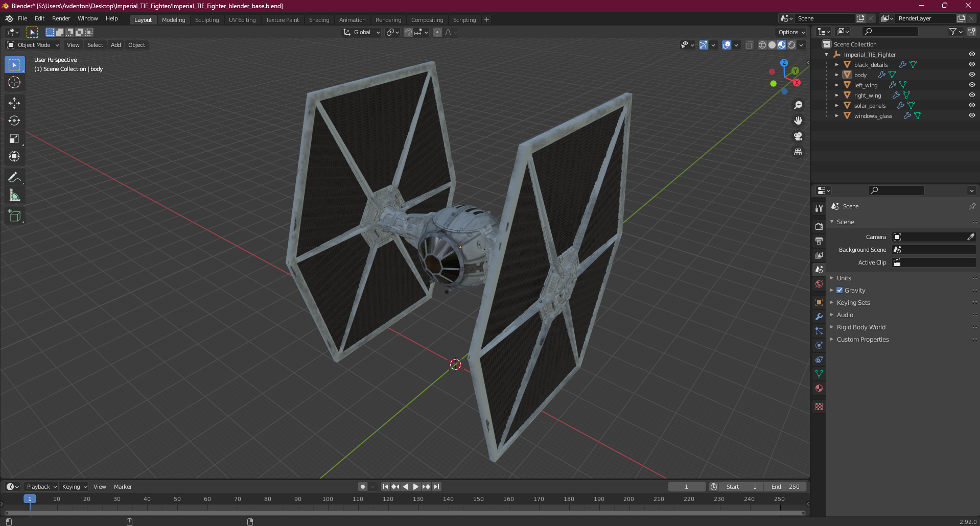Viewport: 980px width, 526px height.
Task: Hide the windows_glass object in outliner
Action: click(x=971, y=115)
